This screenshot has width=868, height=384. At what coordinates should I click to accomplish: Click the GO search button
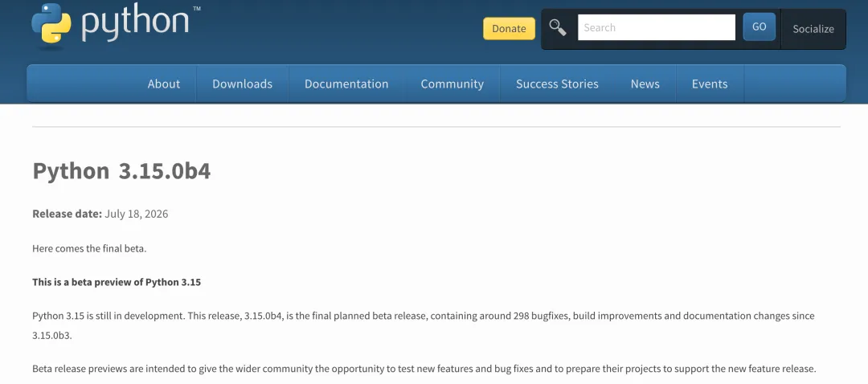coord(759,27)
